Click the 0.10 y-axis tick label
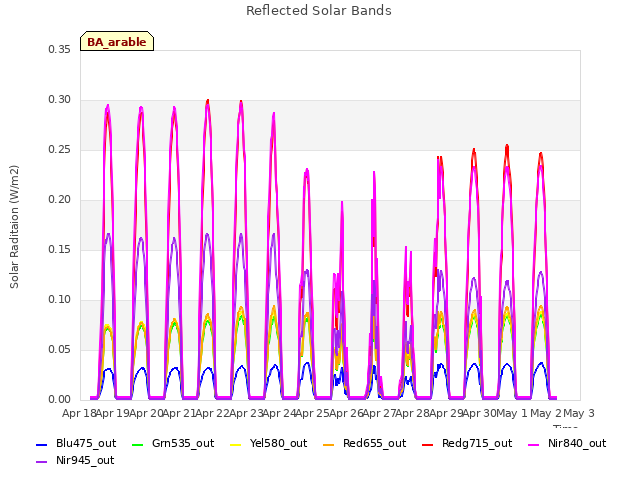This screenshot has width=640, height=480. click(60, 300)
